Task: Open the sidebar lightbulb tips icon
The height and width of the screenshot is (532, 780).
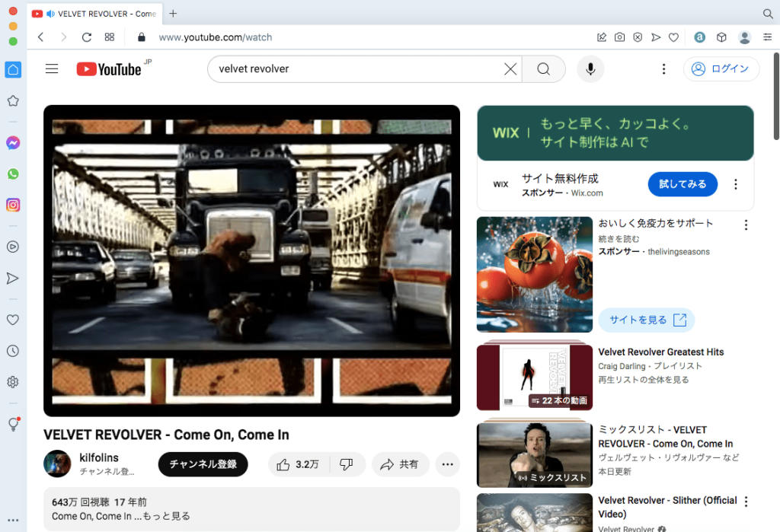Action: click(14, 424)
